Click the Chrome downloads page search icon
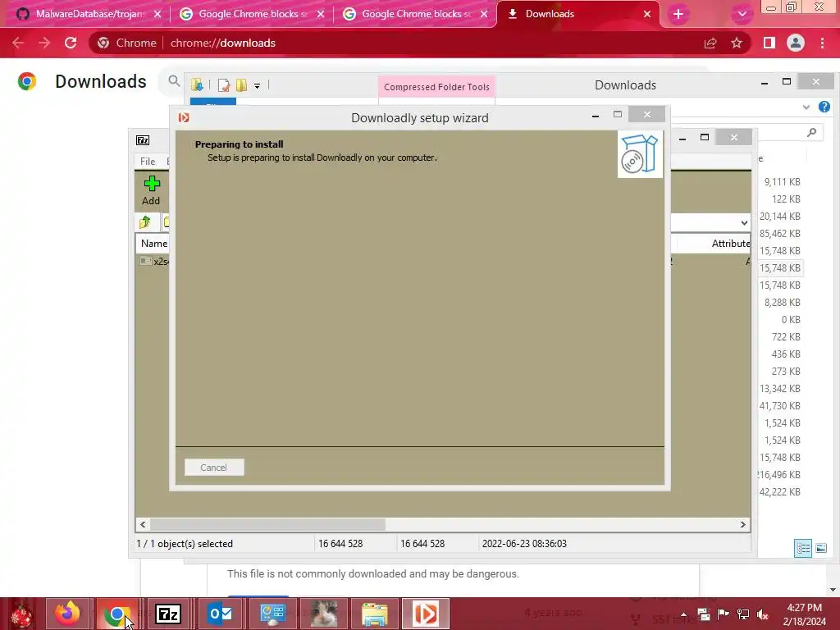The height and width of the screenshot is (630, 840). point(174,81)
